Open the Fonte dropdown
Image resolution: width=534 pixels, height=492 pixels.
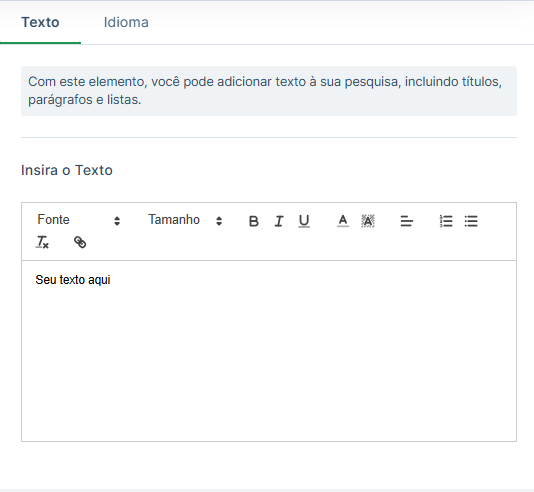79,220
